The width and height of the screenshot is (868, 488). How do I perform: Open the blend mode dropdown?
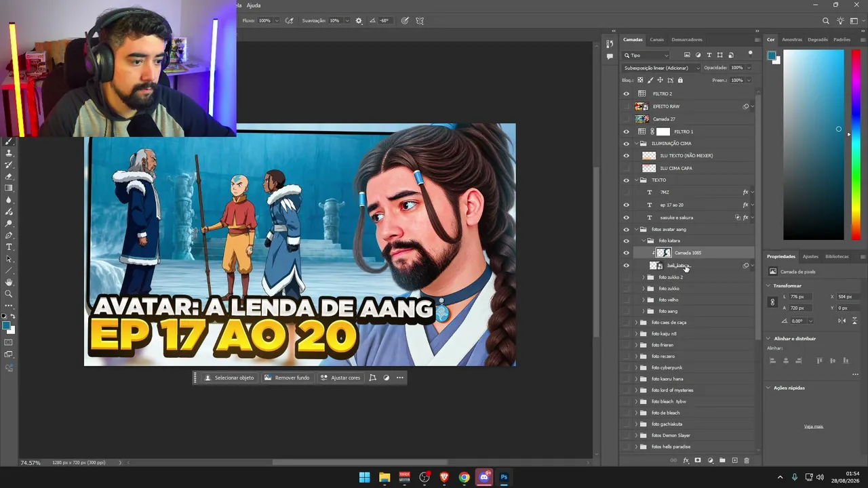click(661, 68)
